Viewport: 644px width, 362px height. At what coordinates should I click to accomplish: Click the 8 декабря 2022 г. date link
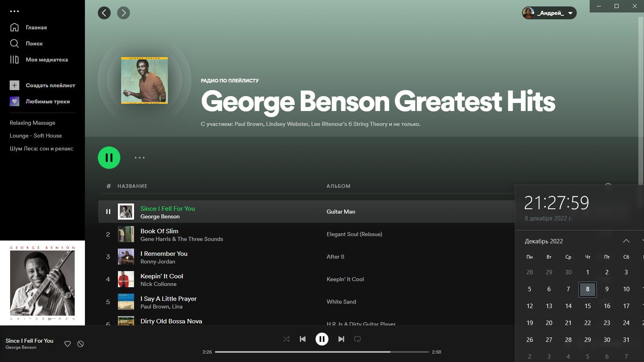[548, 218]
